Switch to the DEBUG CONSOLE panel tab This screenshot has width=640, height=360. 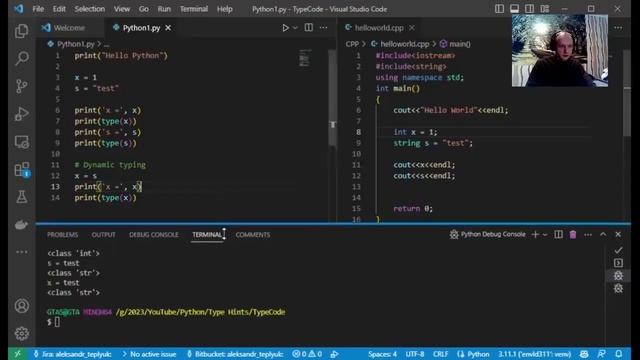point(154,235)
